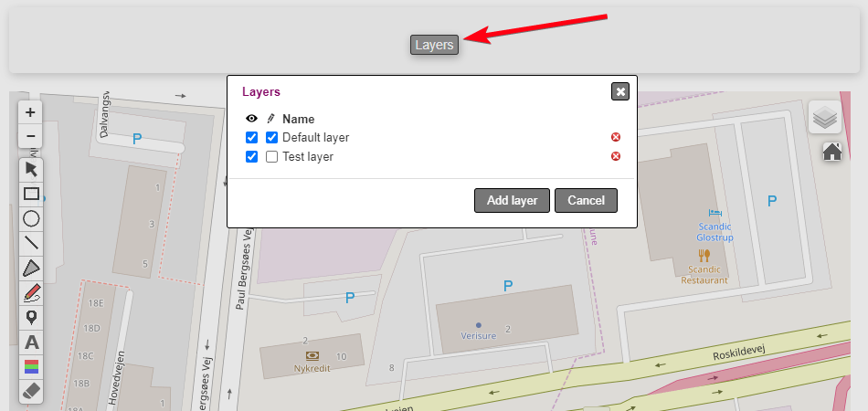Pick the eraser tool
Image resolution: width=868 pixels, height=411 pixels.
pyautogui.click(x=31, y=391)
